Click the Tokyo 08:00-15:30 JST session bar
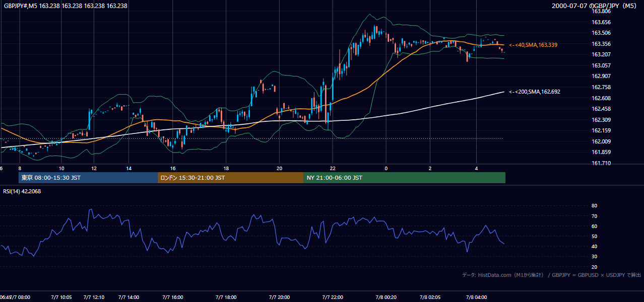644x302 pixels. click(x=88, y=178)
